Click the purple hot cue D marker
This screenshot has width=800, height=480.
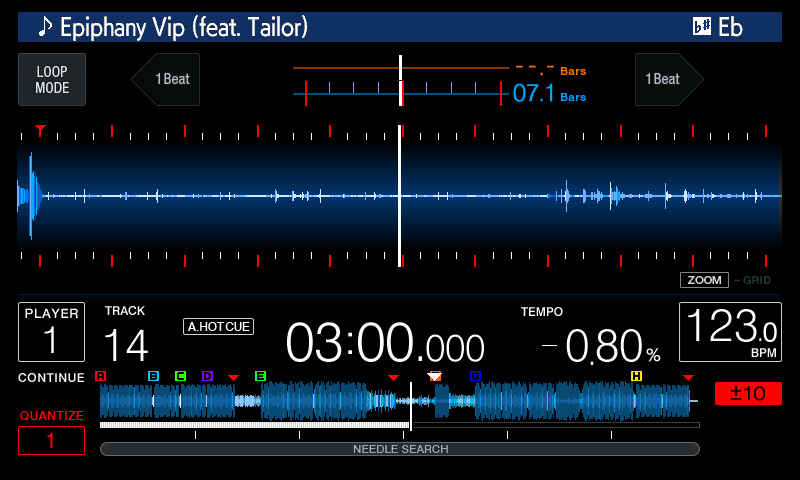click(x=207, y=376)
